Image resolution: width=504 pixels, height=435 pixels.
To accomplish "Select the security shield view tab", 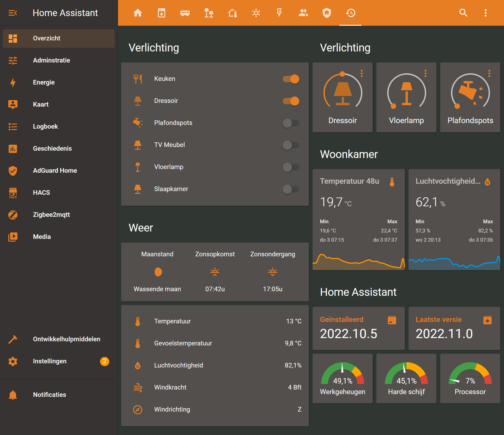I will coord(327,13).
